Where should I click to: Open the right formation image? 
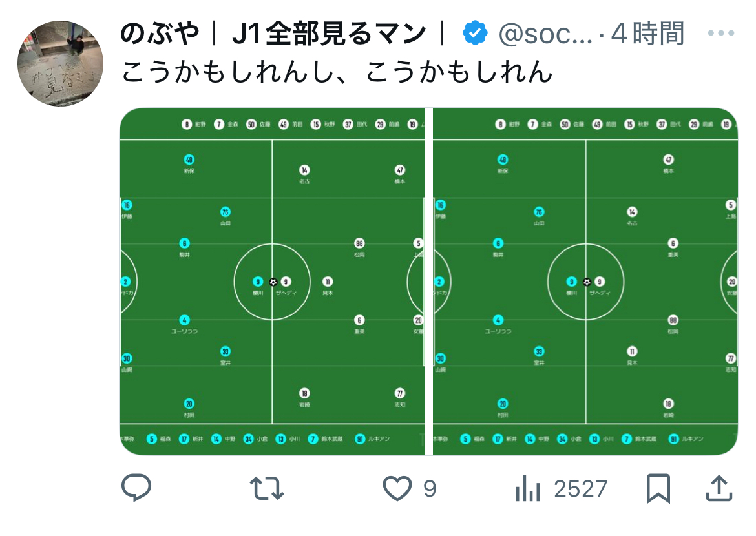coord(585,282)
